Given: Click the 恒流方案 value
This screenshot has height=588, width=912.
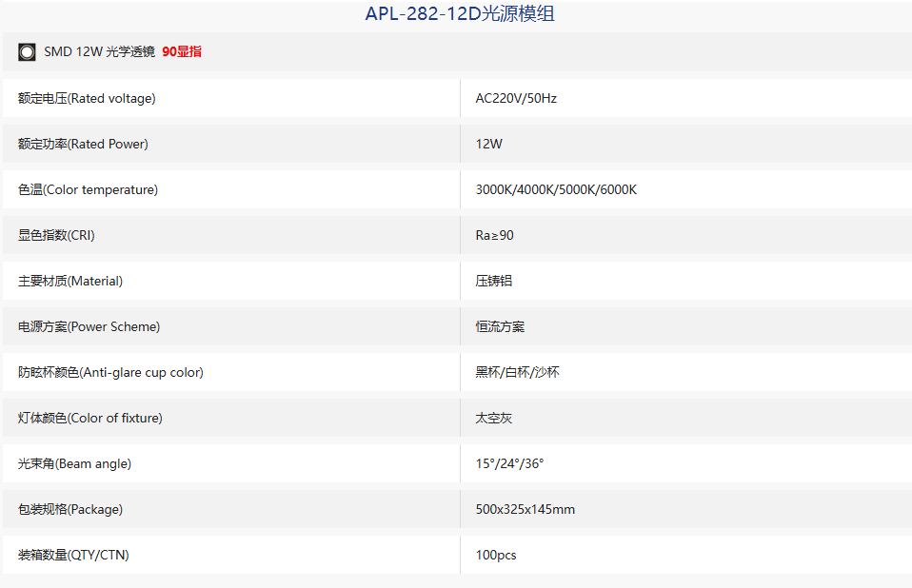Looking at the screenshot, I should (500, 326).
